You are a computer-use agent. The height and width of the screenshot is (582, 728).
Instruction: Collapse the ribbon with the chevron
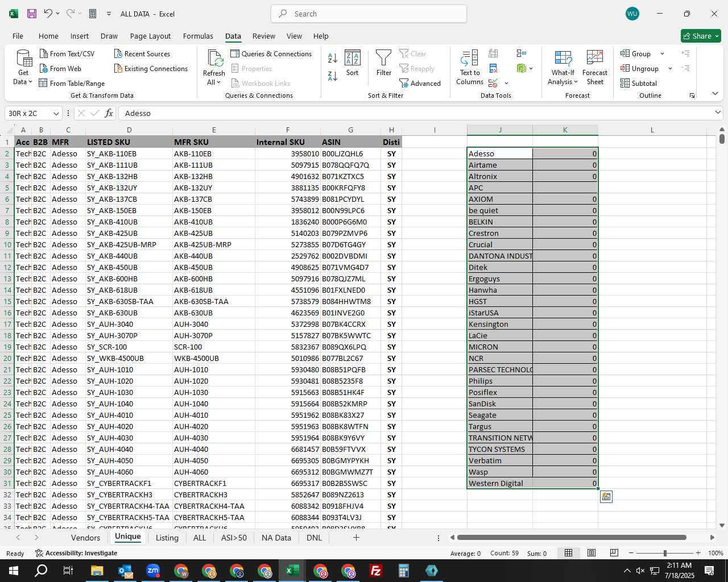(715, 94)
